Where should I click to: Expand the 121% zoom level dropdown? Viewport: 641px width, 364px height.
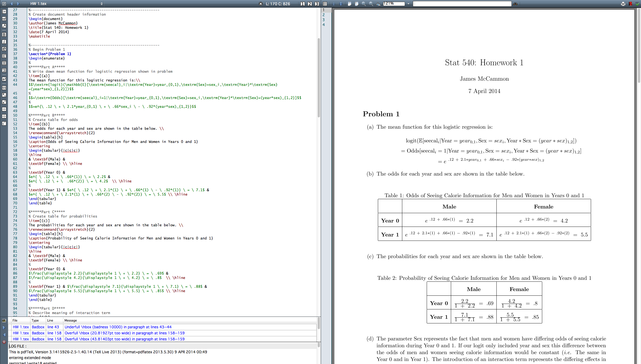(x=408, y=4)
